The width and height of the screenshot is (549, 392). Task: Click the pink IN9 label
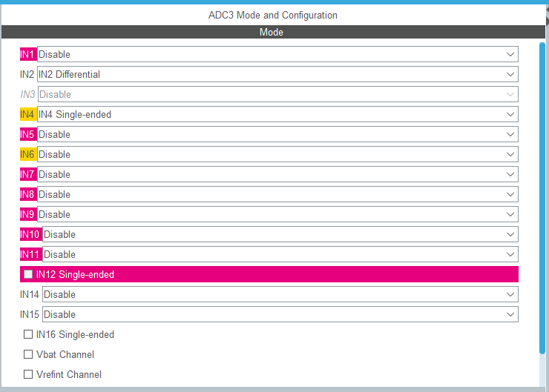28,214
